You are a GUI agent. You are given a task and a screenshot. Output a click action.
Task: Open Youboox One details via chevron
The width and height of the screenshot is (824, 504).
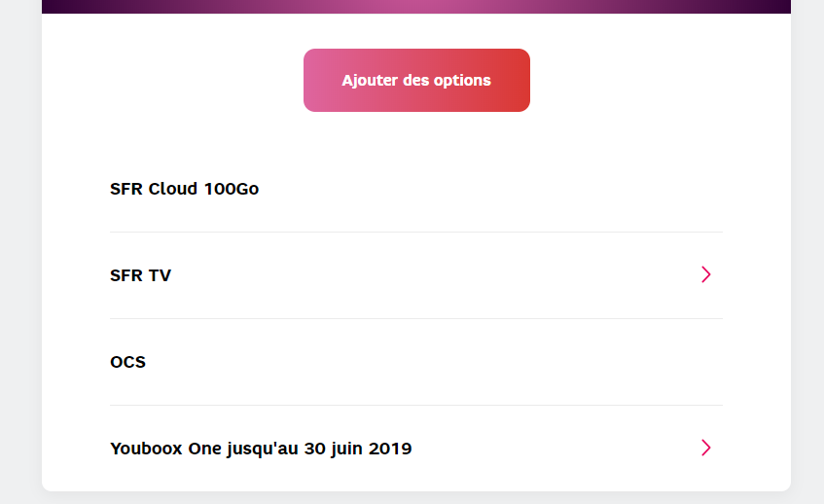coord(706,448)
